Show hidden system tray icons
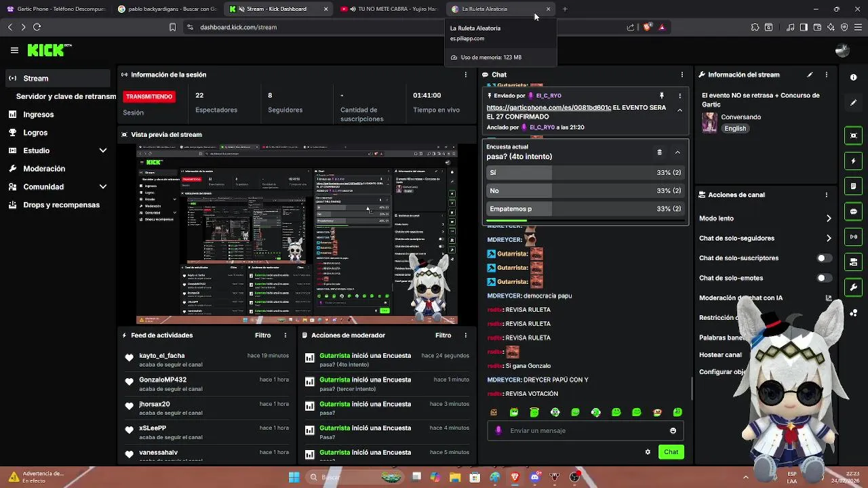Screen dimensions: 868x488 (746, 477)
